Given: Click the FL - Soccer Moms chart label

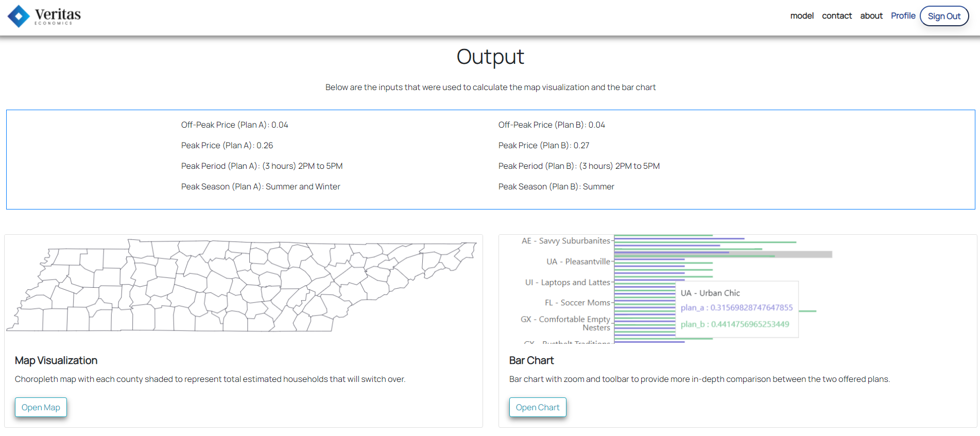Looking at the screenshot, I should tap(577, 303).
